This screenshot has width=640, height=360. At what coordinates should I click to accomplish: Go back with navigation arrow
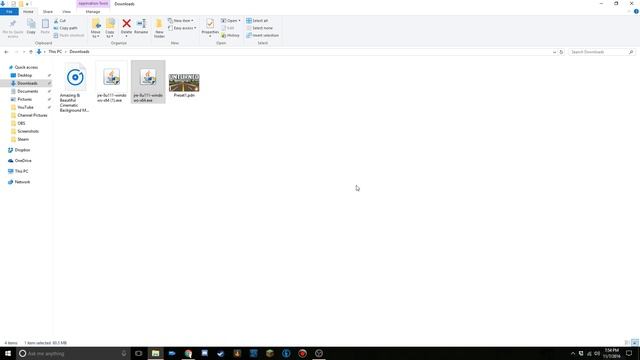[6, 52]
